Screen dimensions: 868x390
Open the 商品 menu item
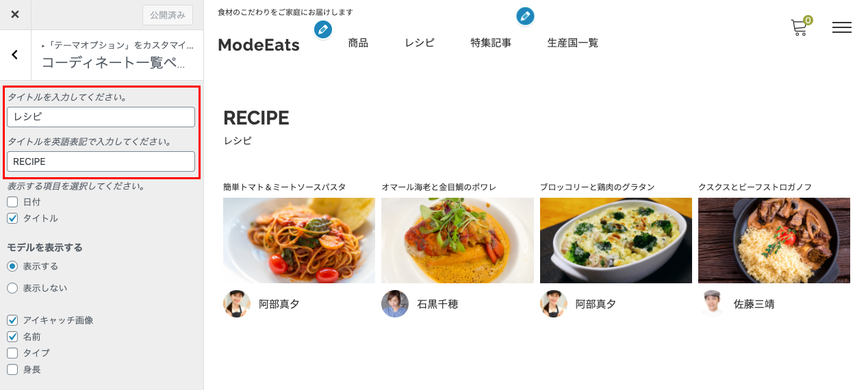point(358,43)
